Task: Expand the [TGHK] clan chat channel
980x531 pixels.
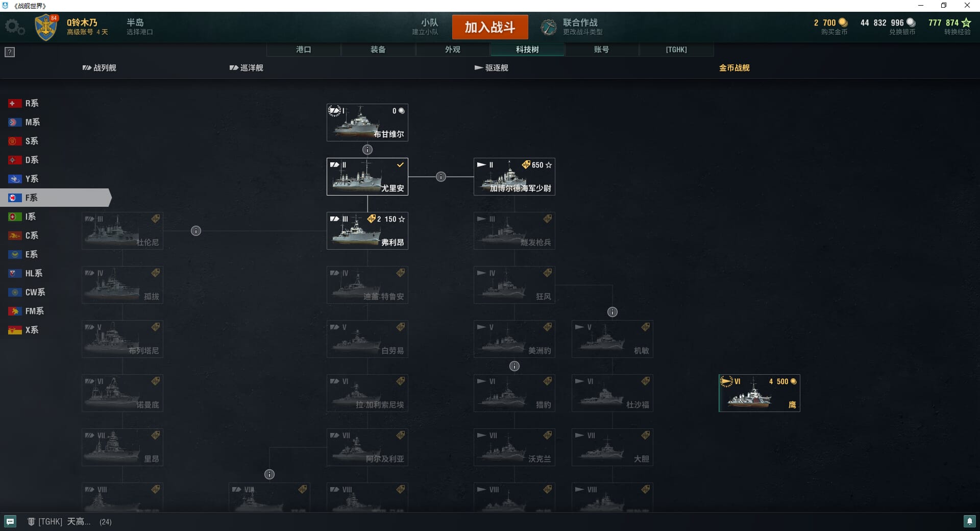Action: point(59,521)
